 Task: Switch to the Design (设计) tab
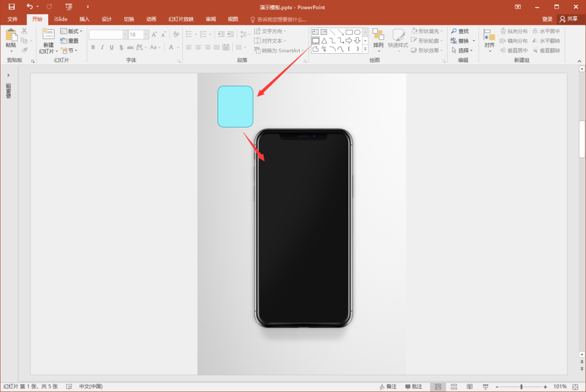(107, 19)
